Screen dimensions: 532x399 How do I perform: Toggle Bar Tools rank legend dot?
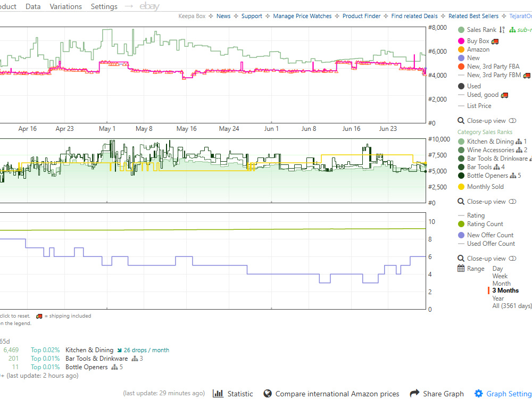pos(461,167)
